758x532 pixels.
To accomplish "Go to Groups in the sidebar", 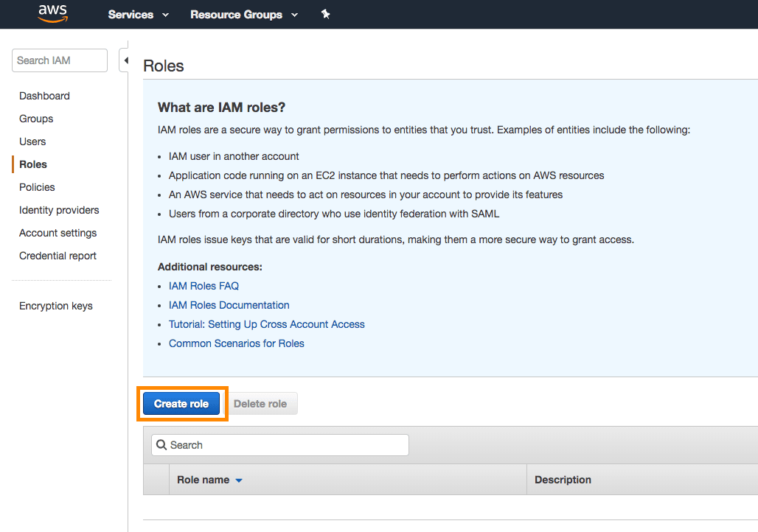I will point(36,119).
